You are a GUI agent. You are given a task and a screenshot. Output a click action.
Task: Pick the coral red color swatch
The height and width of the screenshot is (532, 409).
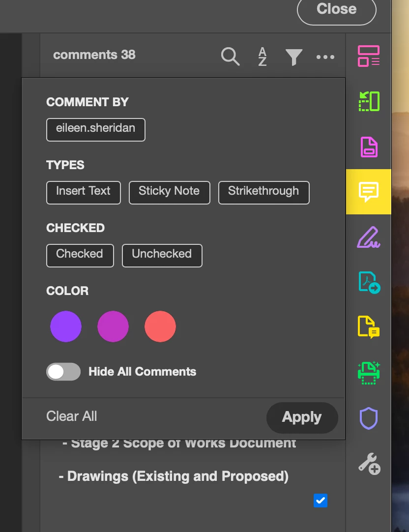pos(160,326)
